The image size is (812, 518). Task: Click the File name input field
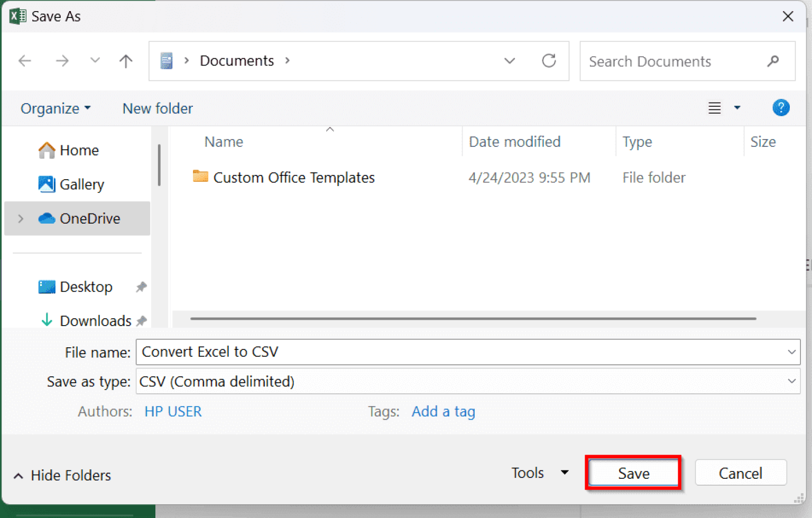point(370,351)
